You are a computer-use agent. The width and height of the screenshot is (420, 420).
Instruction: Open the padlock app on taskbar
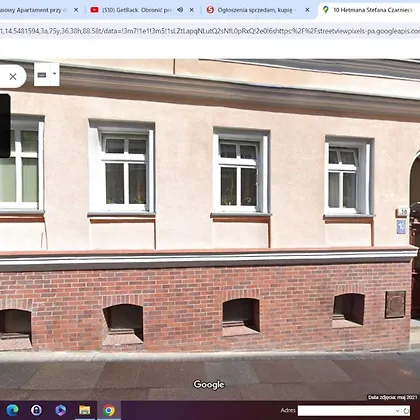[x=36, y=410]
